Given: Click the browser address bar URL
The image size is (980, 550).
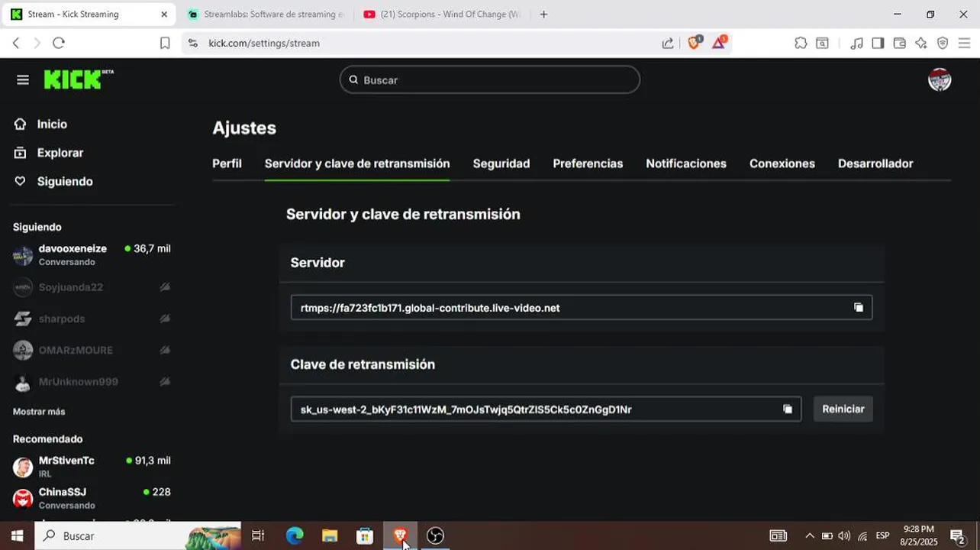Looking at the screenshot, I should [264, 44].
